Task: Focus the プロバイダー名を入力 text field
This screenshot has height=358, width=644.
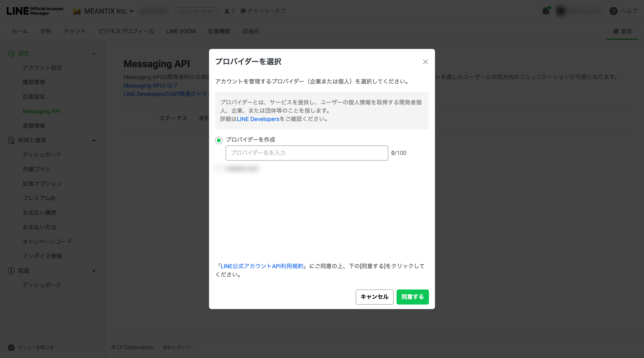Action: point(307,153)
